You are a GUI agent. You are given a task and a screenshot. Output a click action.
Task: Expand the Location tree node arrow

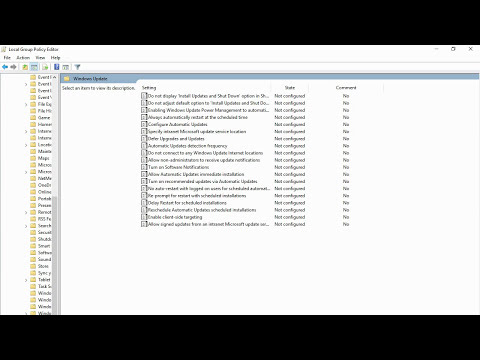26,145
